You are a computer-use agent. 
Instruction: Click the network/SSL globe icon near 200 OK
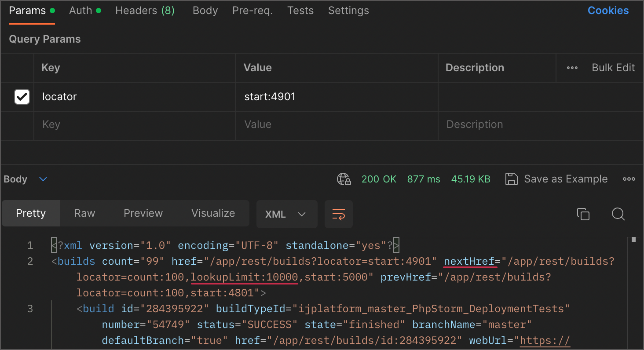coord(344,179)
